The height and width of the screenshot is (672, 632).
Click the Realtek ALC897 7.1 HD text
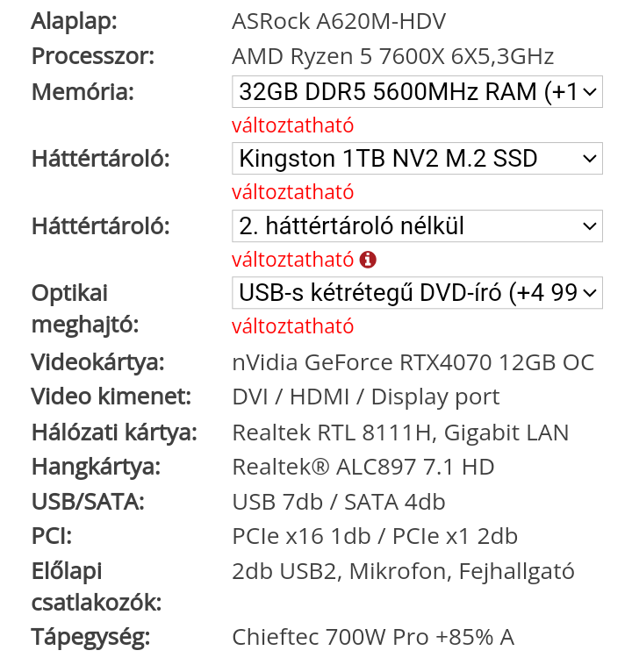click(x=363, y=467)
